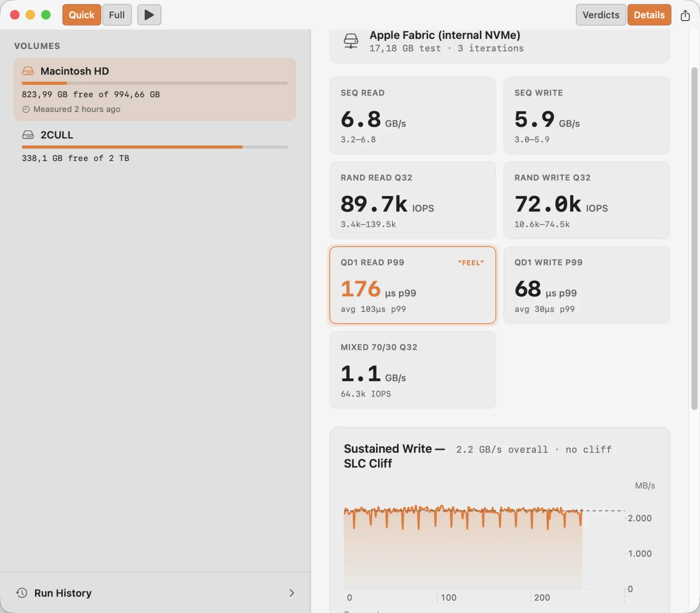Image resolution: width=700 pixels, height=613 pixels.
Task: Select the Macintosh HD volume
Action: coord(155,89)
